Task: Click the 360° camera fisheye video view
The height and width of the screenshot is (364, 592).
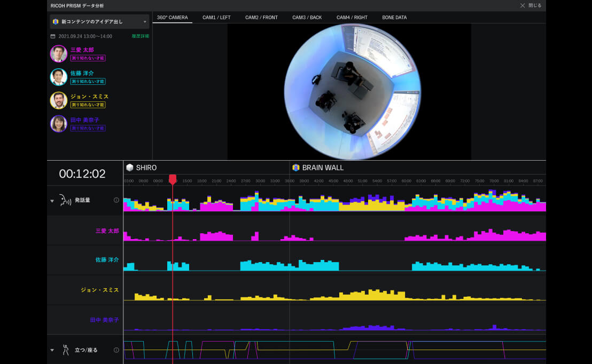Action: (x=353, y=91)
